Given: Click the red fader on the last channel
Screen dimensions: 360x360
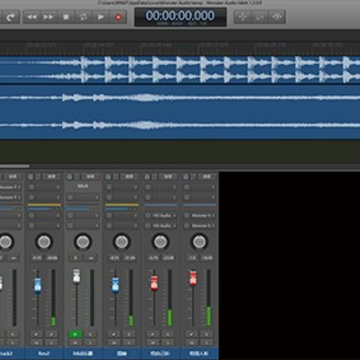Looking at the screenshot, I should tap(192, 278).
